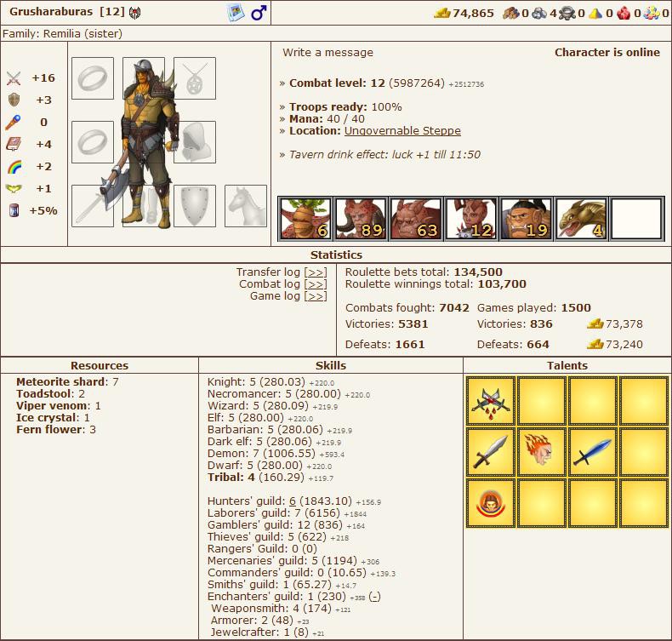This screenshot has height=641, width=672.
Task: Click the ore resource icon
Action: coord(539,14)
